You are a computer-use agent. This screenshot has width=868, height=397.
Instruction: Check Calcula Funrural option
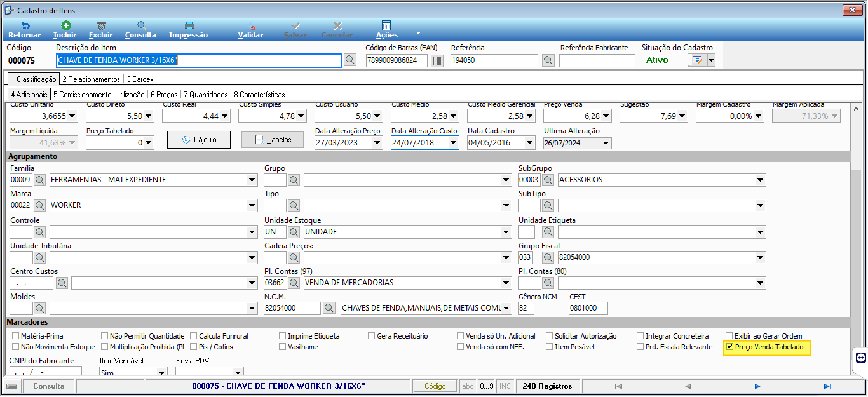click(x=194, y=336)
